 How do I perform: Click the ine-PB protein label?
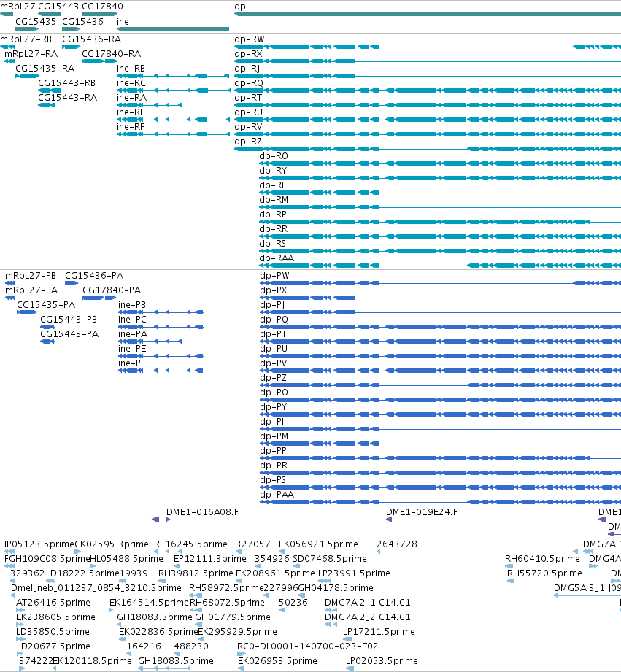[x=132, y=305]
